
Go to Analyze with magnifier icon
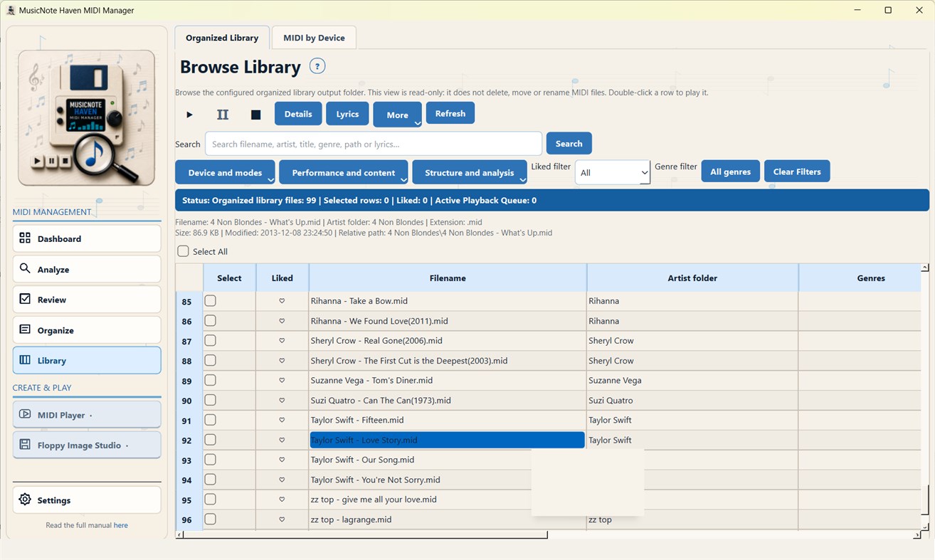[x=87, y=269]
